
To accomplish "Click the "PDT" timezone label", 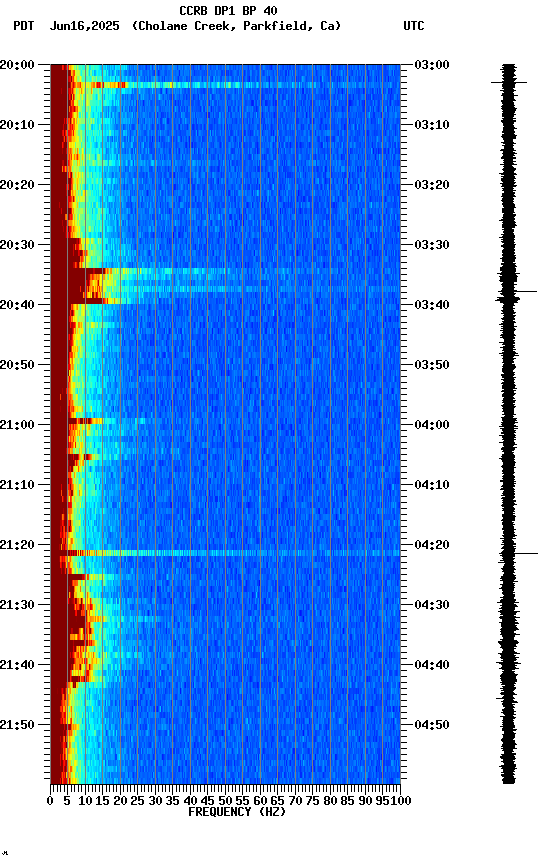I will pos(24,26).
